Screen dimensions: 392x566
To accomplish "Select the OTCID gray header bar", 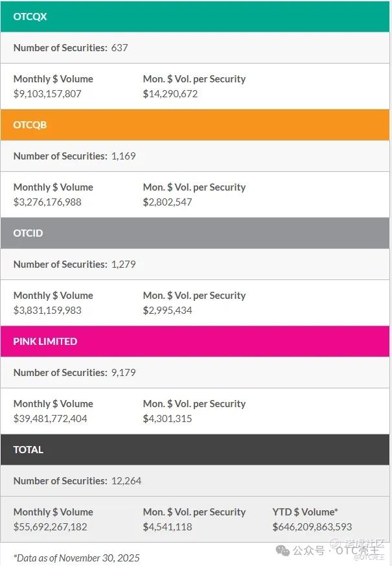I will [x=194, y=233].
